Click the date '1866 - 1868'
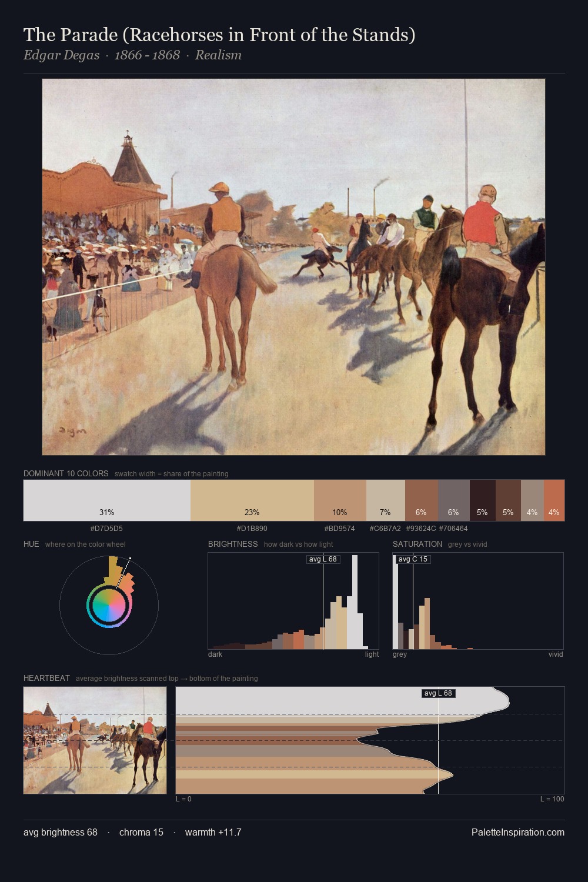This screenshot has height=882, width=588. [x=147, y=55]
